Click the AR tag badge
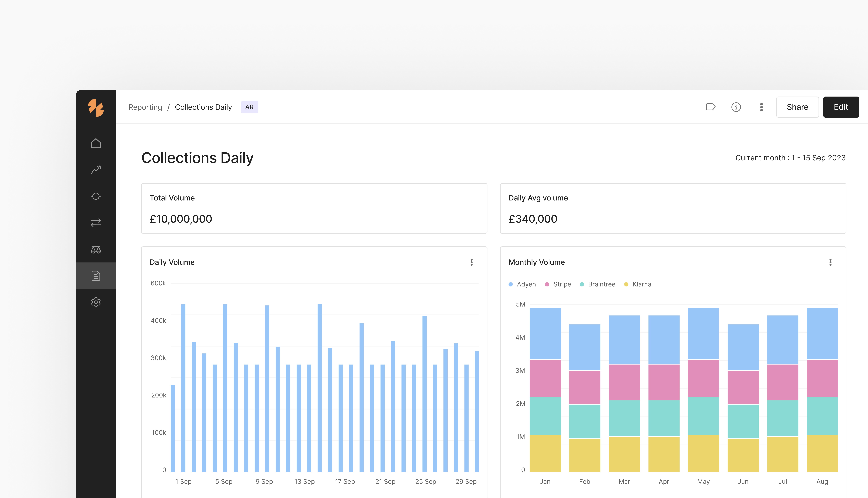868x498 pixels. click(x=249, y=107)
